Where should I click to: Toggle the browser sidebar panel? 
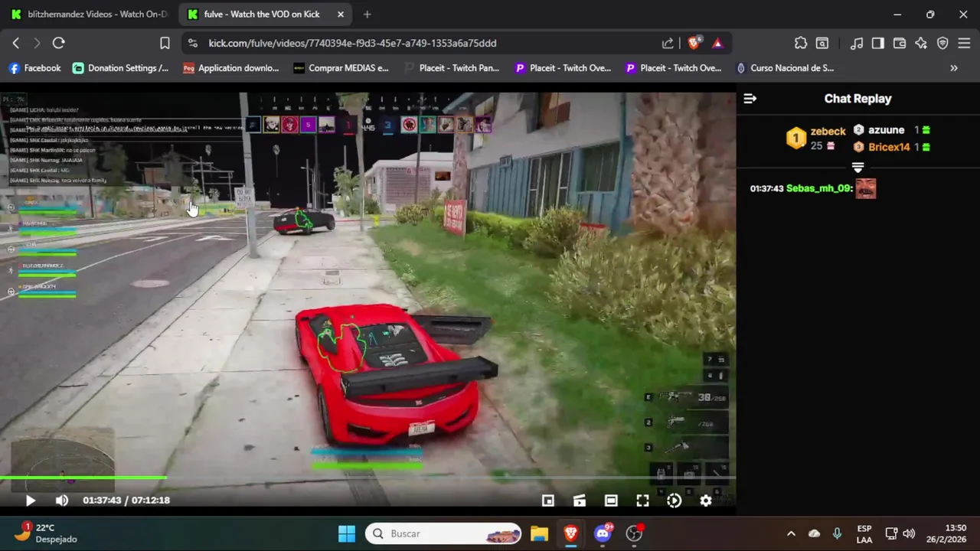coord(878,44)
